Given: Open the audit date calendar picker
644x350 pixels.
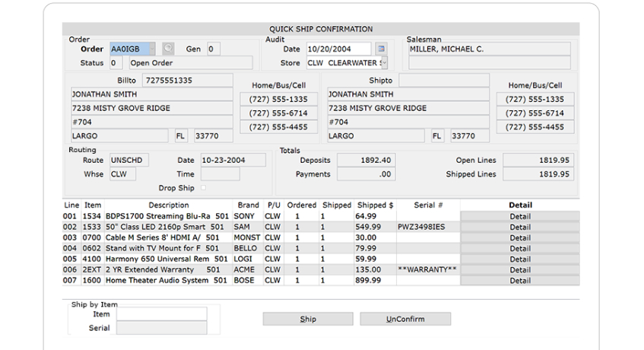Looking at the screenshot, I should point(381,49).
